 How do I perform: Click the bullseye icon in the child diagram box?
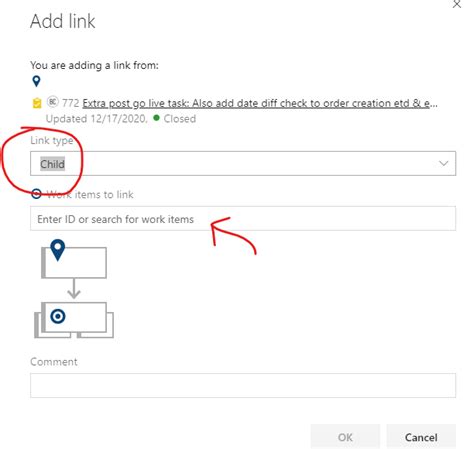(58, 316)
